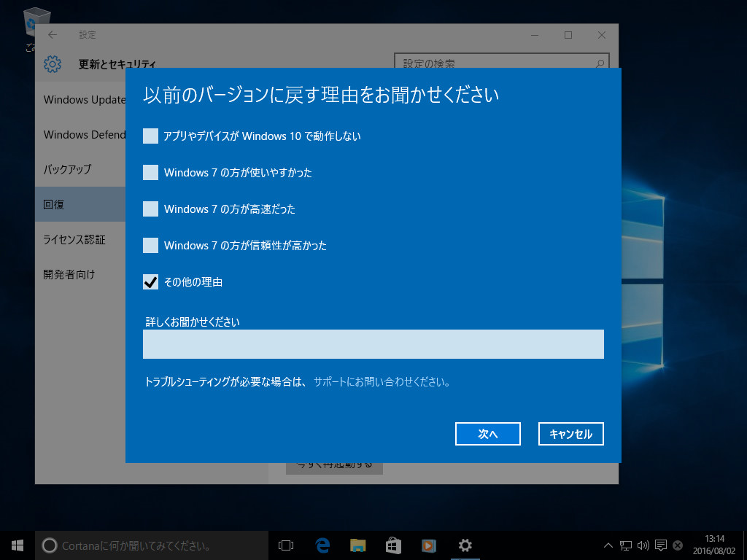Open the Action Center notification icon
747x560 pixels.
pos(661,545)
